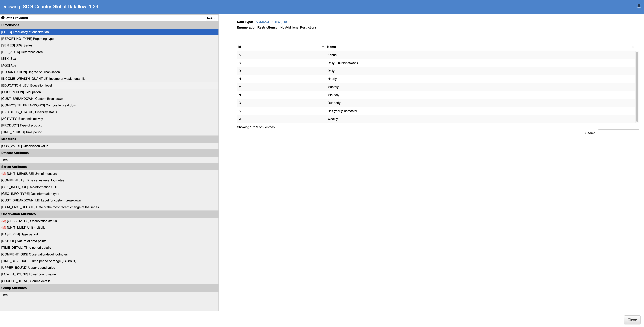The height and width of the screenshot is (327, 644).
Task: Select [TIME_DETAIL] Time period details
Action: pyautogui.click(x=109, y=248)
